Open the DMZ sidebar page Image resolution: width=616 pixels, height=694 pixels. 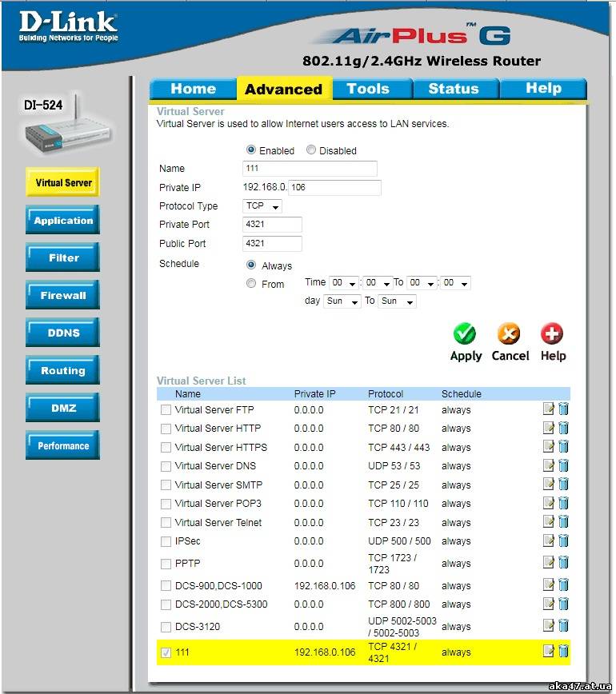[62, 408]
